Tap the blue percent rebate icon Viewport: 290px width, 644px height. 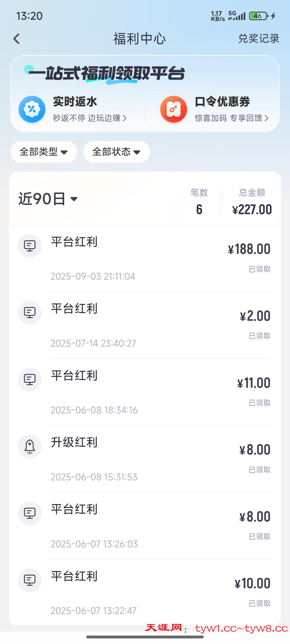pos(32,109)
